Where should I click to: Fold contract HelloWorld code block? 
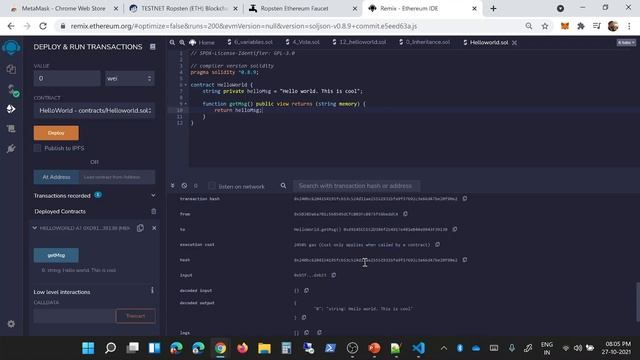(x=186, y=85)
